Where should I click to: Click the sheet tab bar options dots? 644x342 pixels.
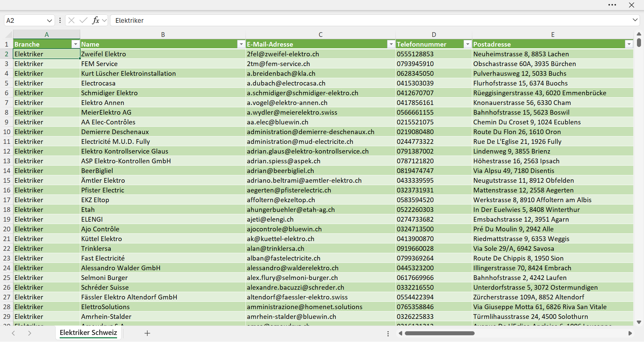(x=388, y=334)
